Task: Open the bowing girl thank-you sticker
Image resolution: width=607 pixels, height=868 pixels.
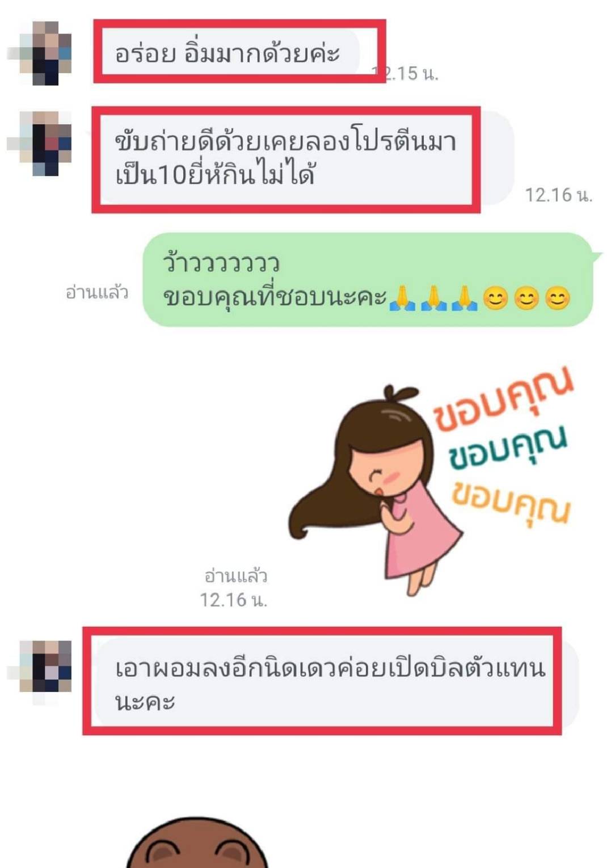Action: tap(431, 481)
